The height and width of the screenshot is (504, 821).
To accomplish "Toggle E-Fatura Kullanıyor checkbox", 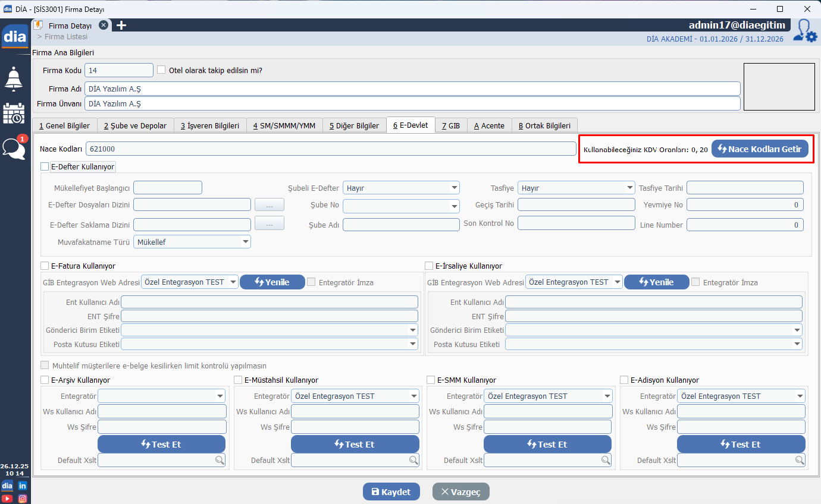I will [x=45, y=266].
